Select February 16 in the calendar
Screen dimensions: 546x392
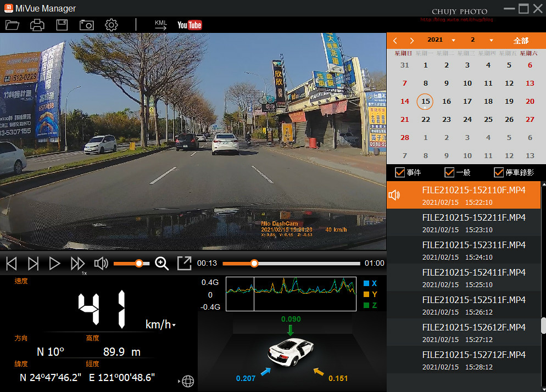click(447, 102)
